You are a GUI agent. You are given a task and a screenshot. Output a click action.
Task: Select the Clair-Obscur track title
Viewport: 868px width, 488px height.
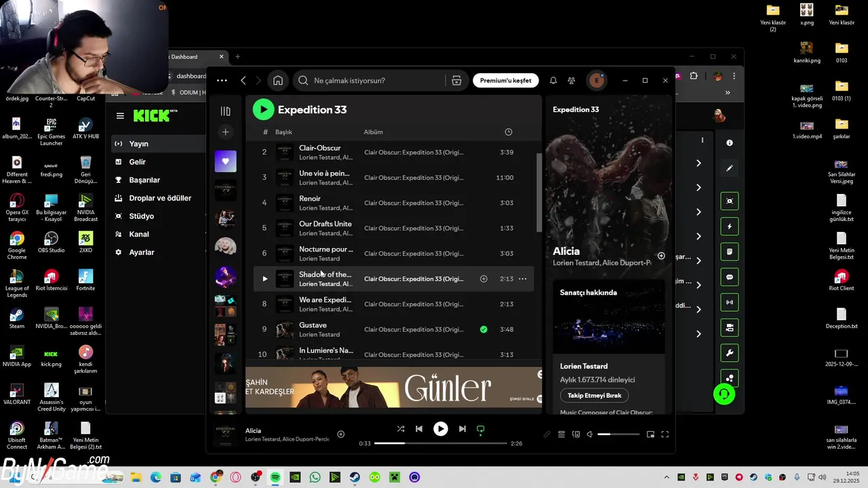click(x=320, y=148)
